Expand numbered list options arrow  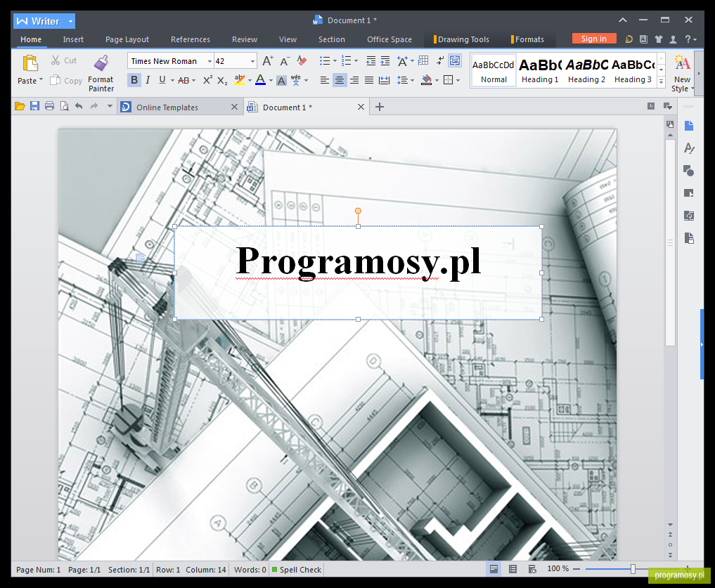point(356,60)
